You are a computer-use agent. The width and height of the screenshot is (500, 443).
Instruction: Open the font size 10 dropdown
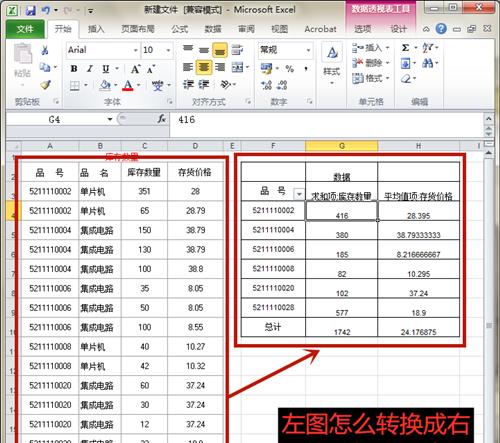168,50
